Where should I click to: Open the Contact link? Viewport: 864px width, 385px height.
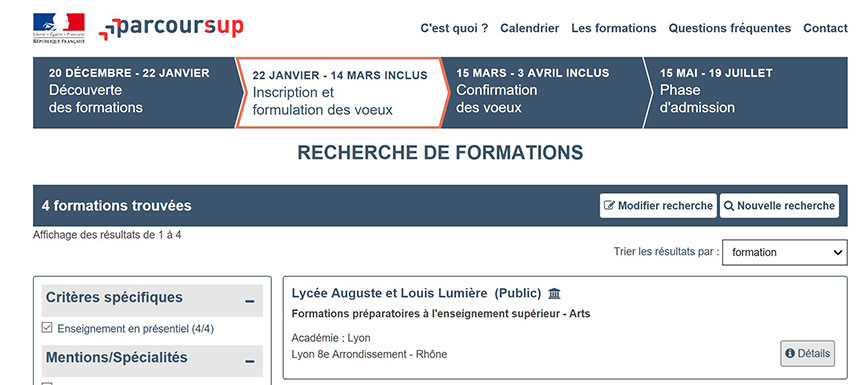coord(825,28)
